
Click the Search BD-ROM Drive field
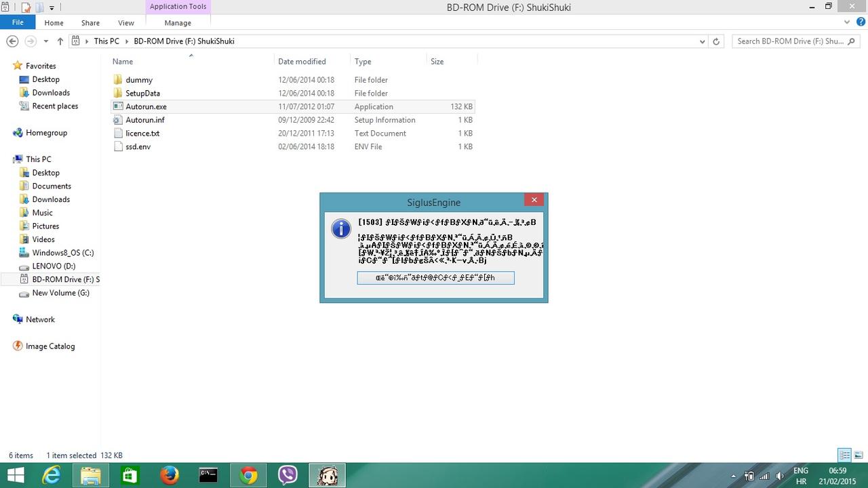click(790, 41)
